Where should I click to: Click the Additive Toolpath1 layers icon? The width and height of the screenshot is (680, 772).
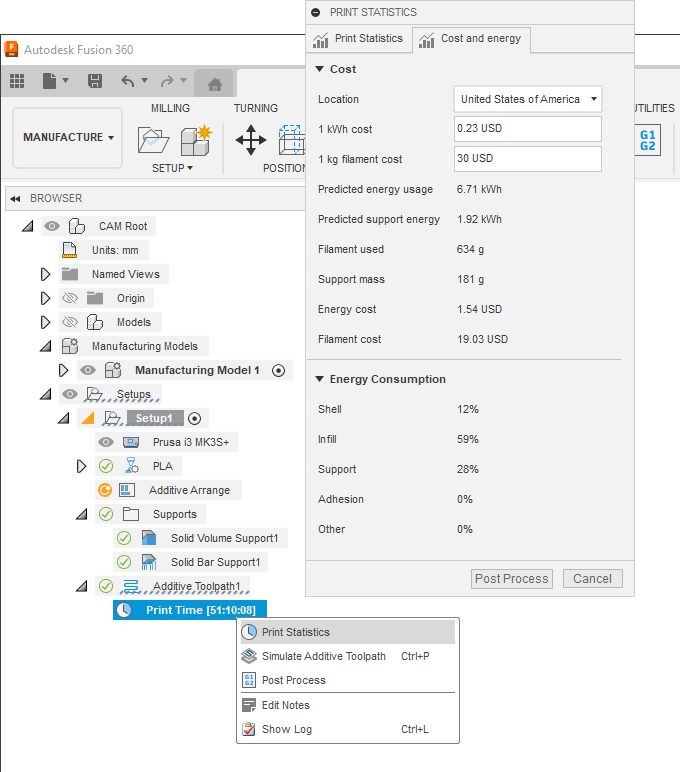click(130, 586)
